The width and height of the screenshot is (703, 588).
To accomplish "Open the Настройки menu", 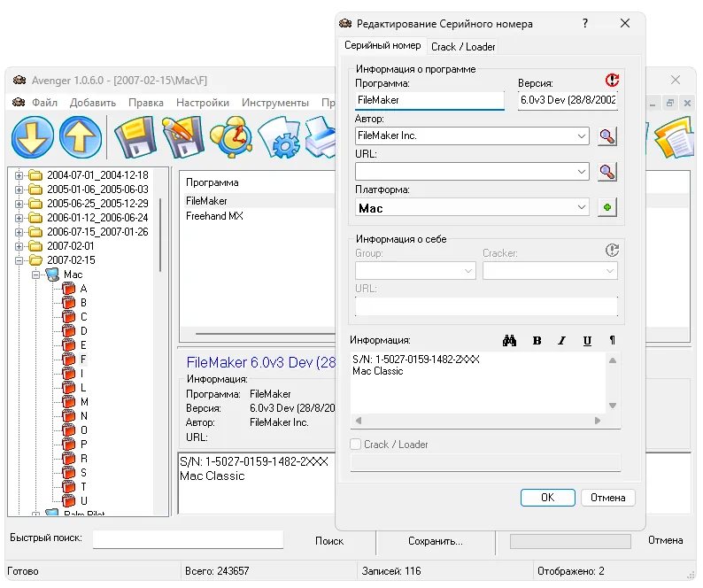I will pyautogui.click(x=203, y=103).
